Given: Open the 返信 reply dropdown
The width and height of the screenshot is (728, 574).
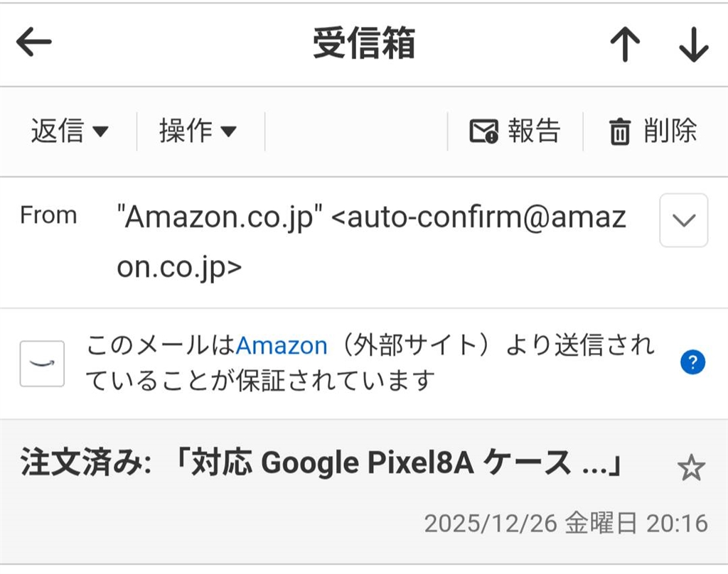Looking at the screenshot, I should (69, 131).
